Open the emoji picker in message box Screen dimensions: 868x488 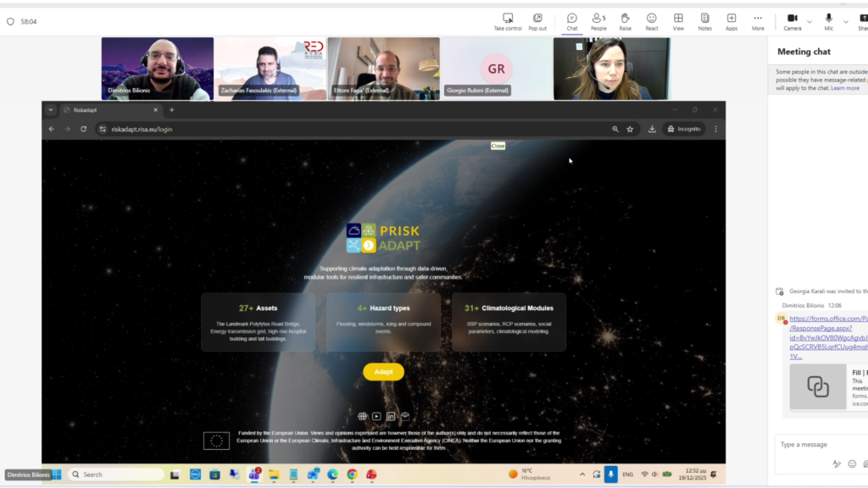852,463
